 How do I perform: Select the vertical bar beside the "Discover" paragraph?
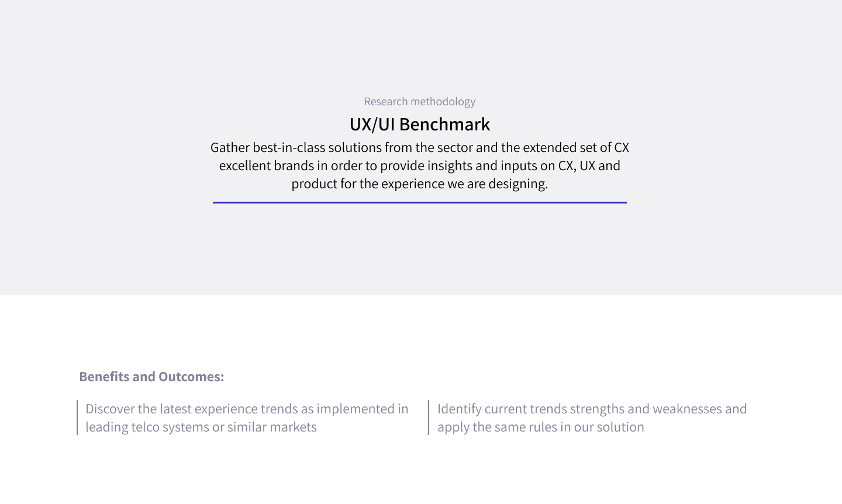(x=77, y=417)
